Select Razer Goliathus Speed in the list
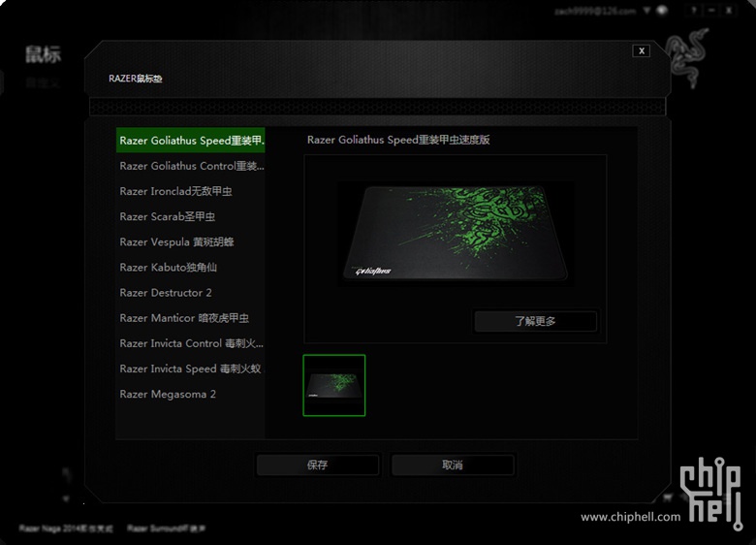This screenshot has height=545, width=756. (x=190, y=141)
